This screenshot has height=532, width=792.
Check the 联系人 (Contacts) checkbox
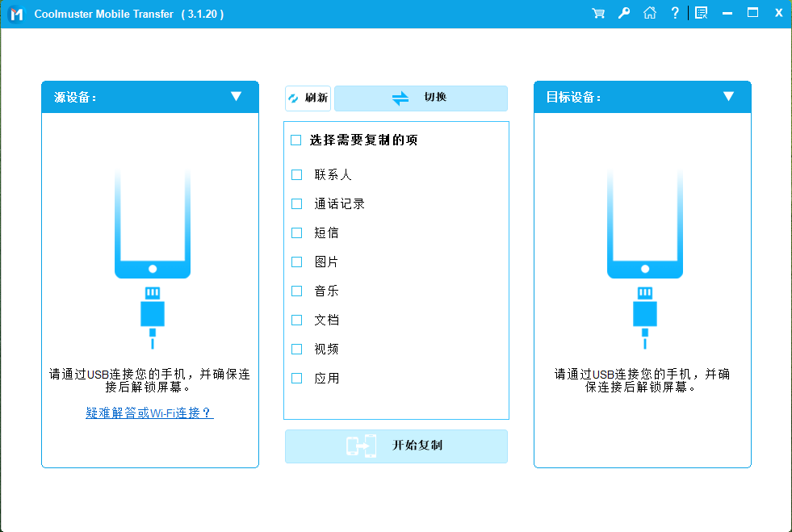(x=296, y=174)
